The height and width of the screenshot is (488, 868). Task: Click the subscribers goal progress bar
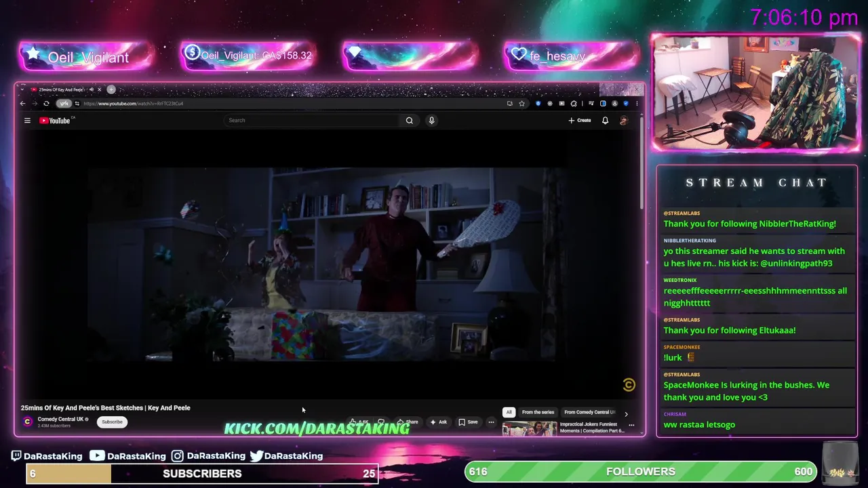(x=202, y=474)
